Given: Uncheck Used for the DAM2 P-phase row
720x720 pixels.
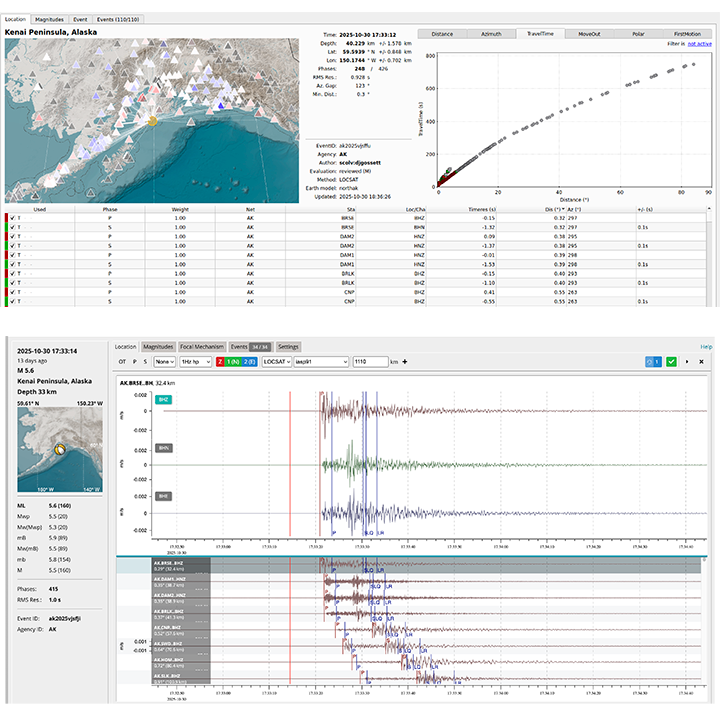Looking at the screenshot, I should pyautogui.click(x=14, y=236).
